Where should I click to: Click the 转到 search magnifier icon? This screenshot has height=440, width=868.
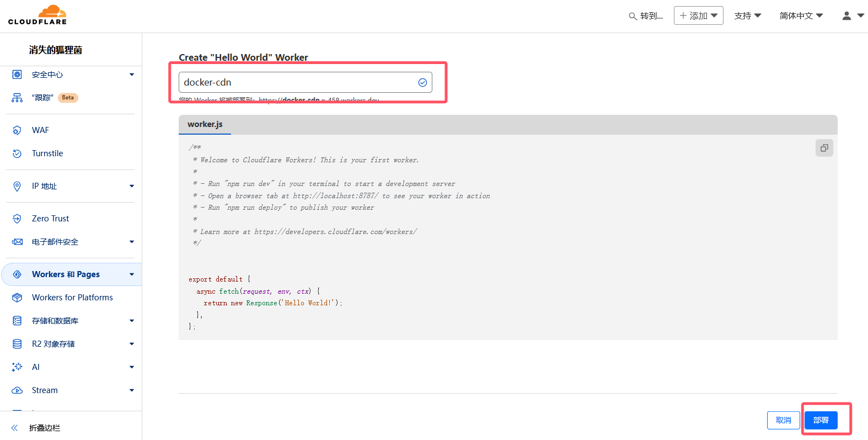click(x=633, y=16)
